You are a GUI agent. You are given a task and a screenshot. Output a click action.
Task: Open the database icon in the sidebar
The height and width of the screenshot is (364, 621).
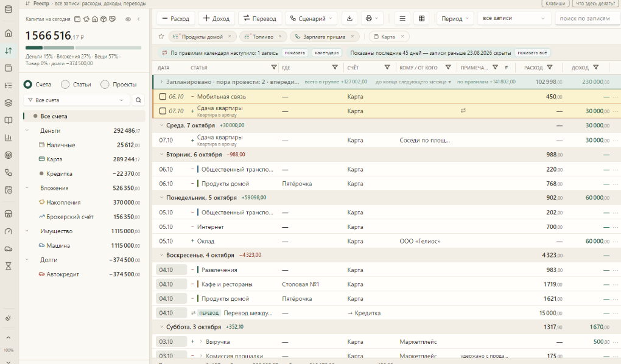[x=9, y=10]
